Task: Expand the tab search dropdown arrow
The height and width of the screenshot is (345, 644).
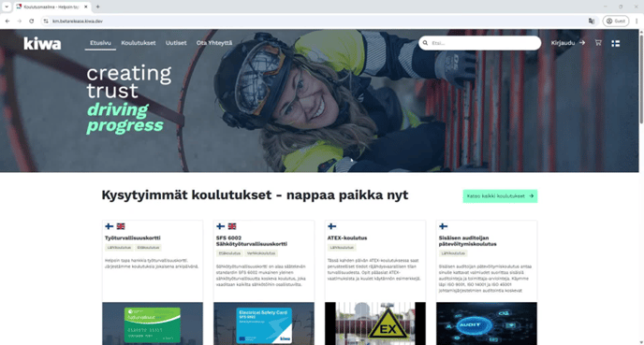Action: (x=7, y=7)
